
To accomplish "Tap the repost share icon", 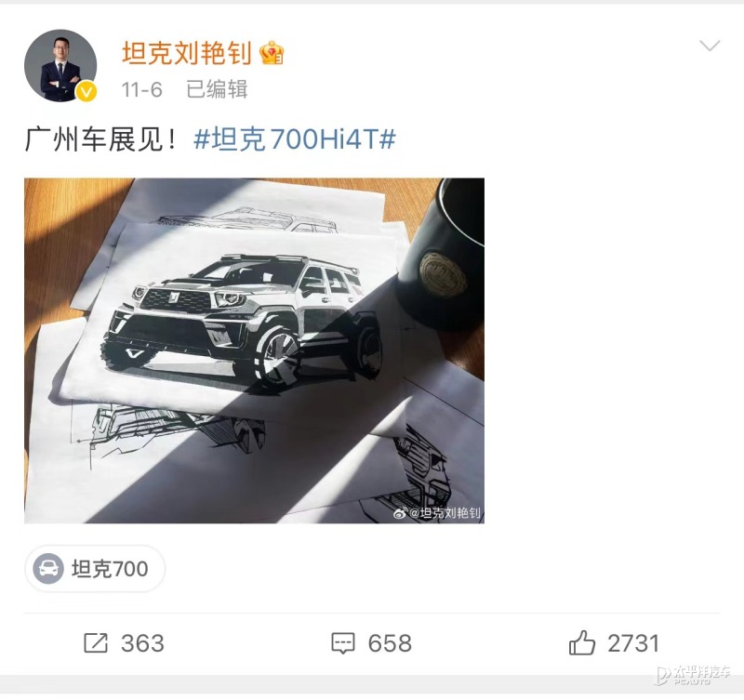I will pos(96,643).
